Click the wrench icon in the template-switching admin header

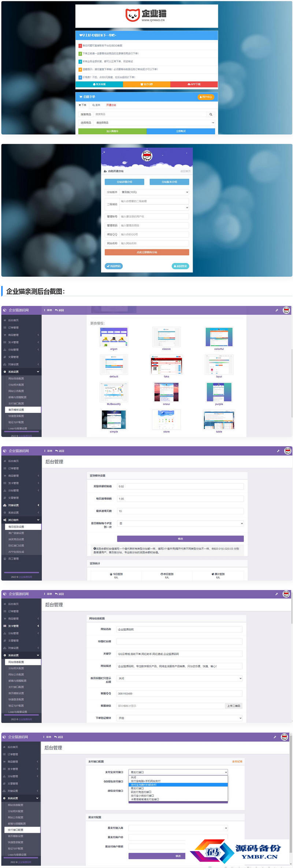coord(277,310)
